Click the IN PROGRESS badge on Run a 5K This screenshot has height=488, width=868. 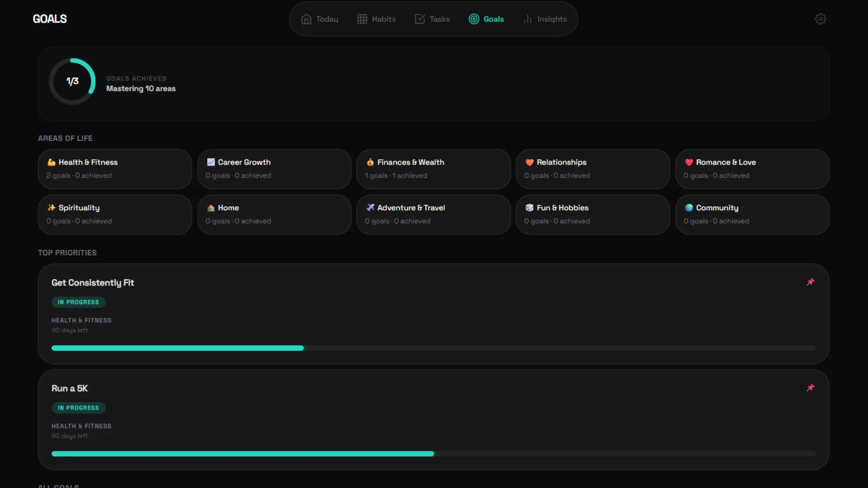78,408
